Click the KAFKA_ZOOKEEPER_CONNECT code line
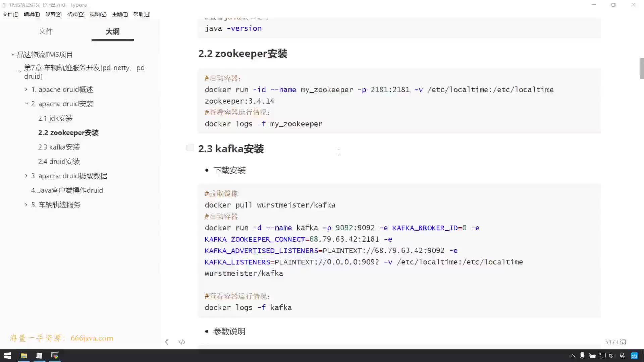Screen dimensions: 644x362 [299, 239]
